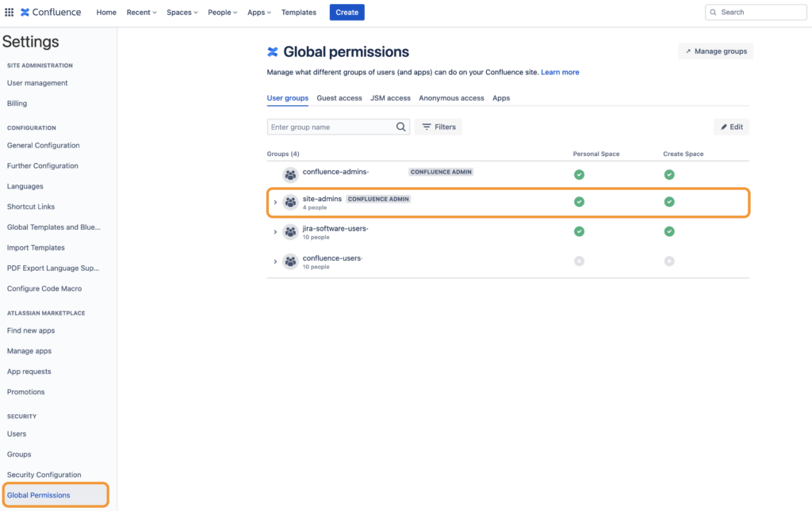812x511 pixels.
Task: Switch to the User groups tab
Action: (287, 97)
